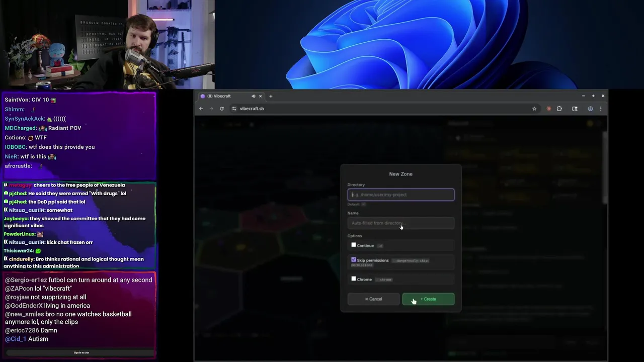Reload the vibecraft.sh page
Screen dimensions: 644x362
click(x=221, y=109)
